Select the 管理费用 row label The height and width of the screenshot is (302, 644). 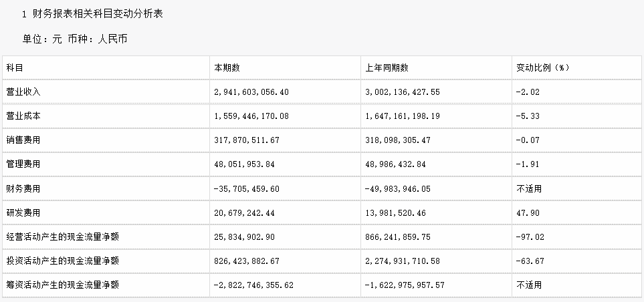[23, 164]
